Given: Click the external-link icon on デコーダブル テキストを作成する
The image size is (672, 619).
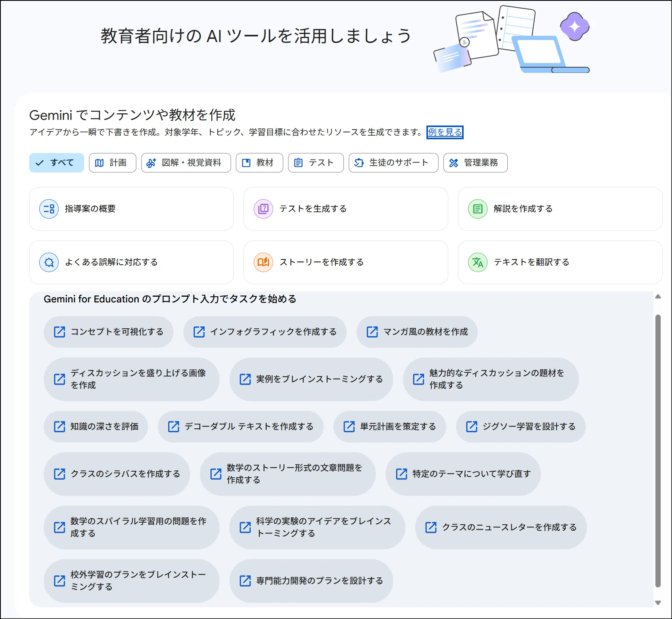Looking at the screenshot, I should point(174,427).
